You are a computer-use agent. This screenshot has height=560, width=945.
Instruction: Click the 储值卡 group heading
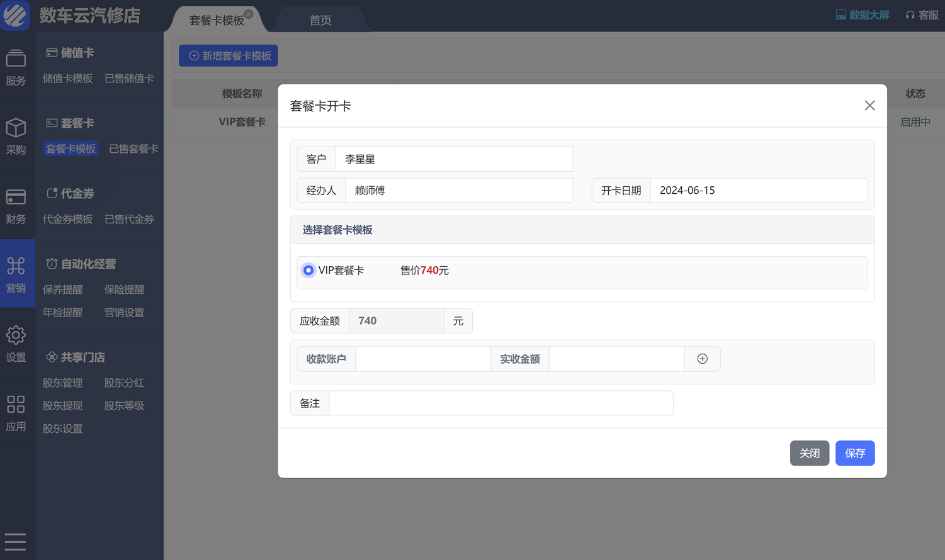coord(71,53)
